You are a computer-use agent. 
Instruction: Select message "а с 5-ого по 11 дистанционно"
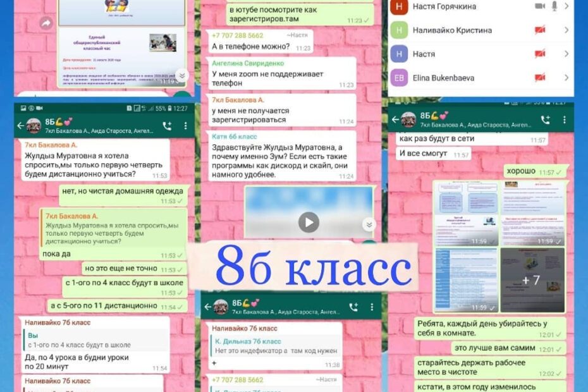pyautogui.click(x=118, y=306)
